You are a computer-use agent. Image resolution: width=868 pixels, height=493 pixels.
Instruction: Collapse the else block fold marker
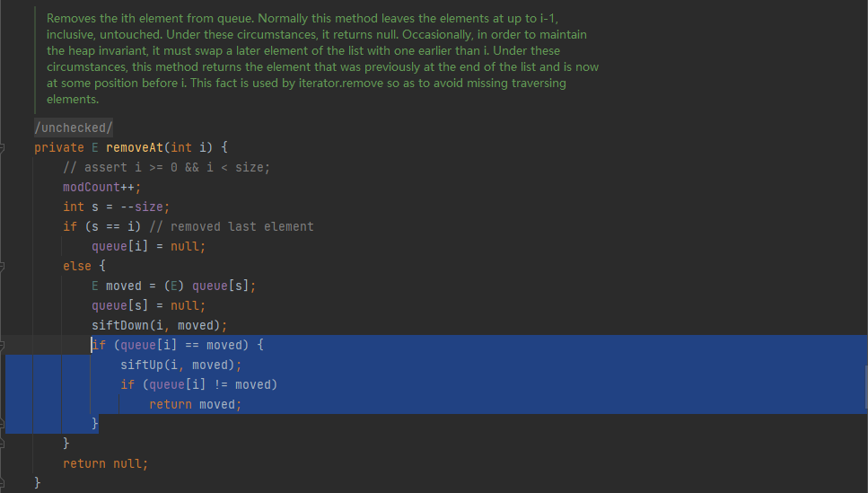pyautogui.click(x=4, y=266)
